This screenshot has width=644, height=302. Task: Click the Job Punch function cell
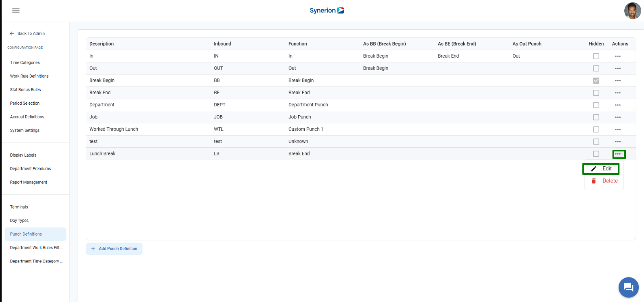coord(300,117)
